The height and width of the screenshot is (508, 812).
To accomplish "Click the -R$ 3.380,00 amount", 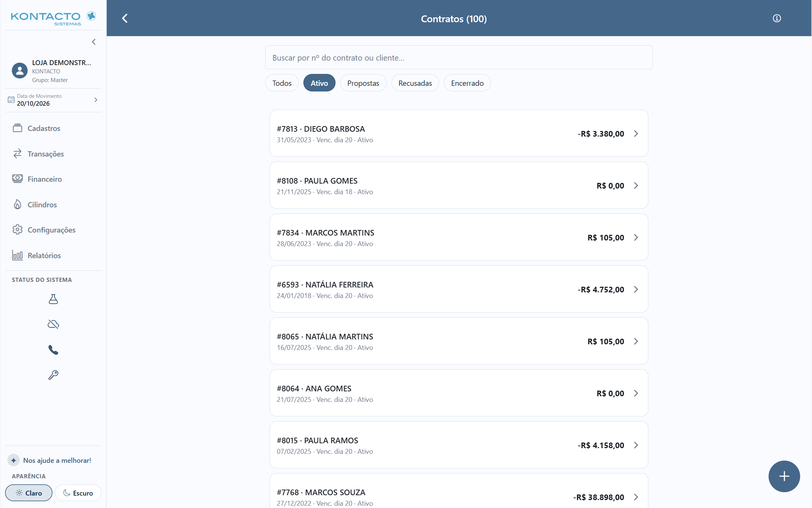I will click(601, 134).
